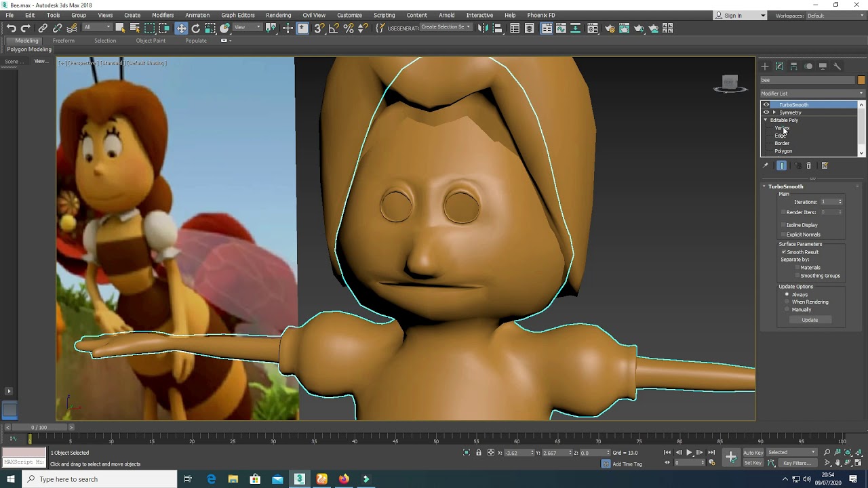Viewport: 868px width, 488px height.
Task: Click the Set Key button
Action: point(753,463)
